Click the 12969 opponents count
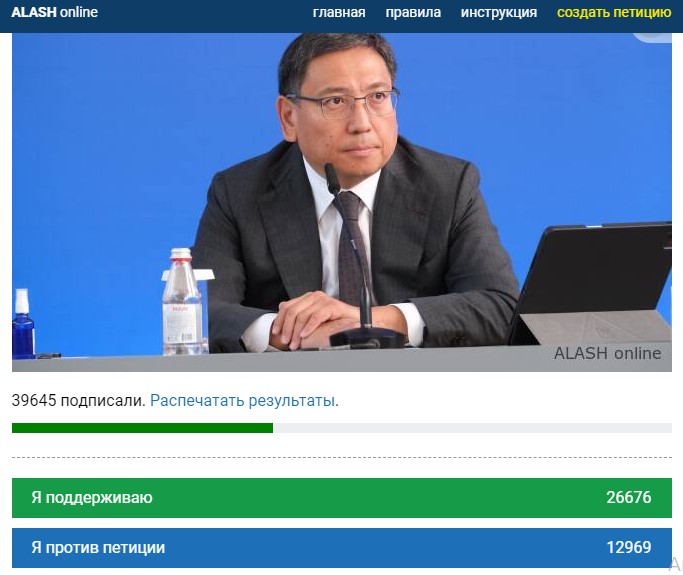This screenshot has height=575, width=683. point(629,548)
